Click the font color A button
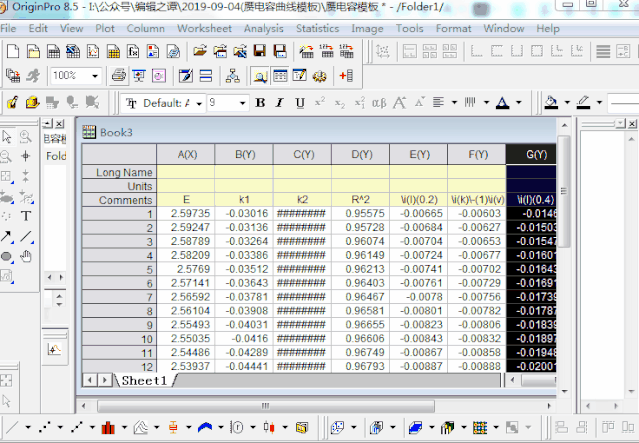This screenshot has width=639, height=443. pyautogui.click(x=502, y=103)
